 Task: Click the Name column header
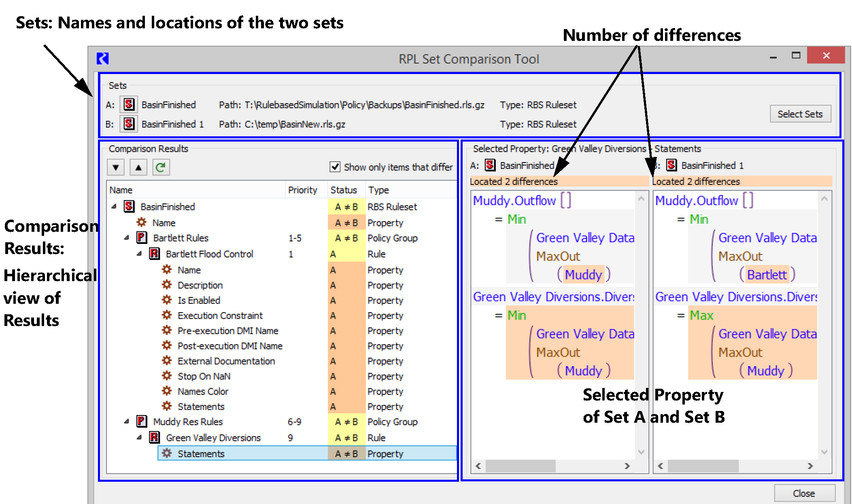(x=196, y=190)
